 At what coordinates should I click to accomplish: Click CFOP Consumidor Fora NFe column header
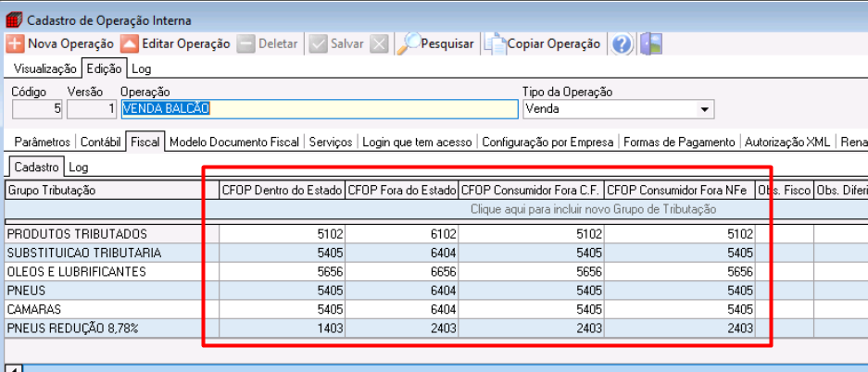point(680,190)
